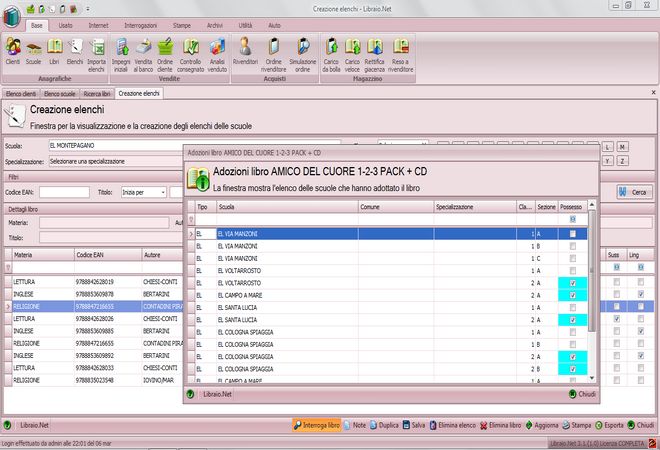
Task: Toggle Possesso for EL VIA MANZONI 1 C
Action: tap(572, 258)
